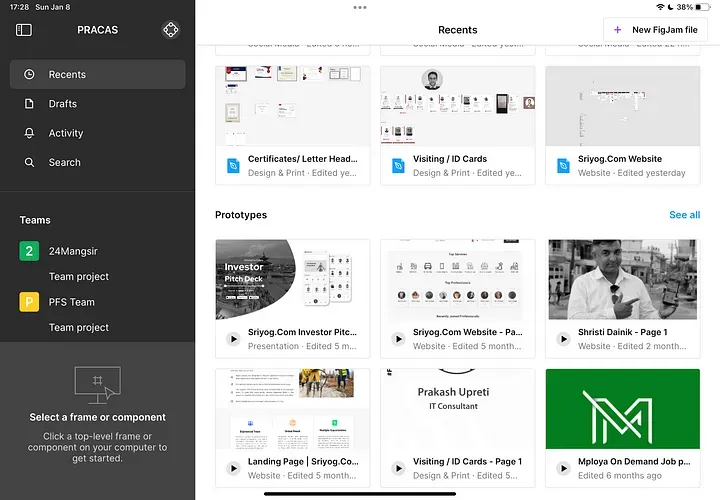
Task: Open Sriyog.Com Website prototype thumbnail
Action: click(x=457, y=279)
